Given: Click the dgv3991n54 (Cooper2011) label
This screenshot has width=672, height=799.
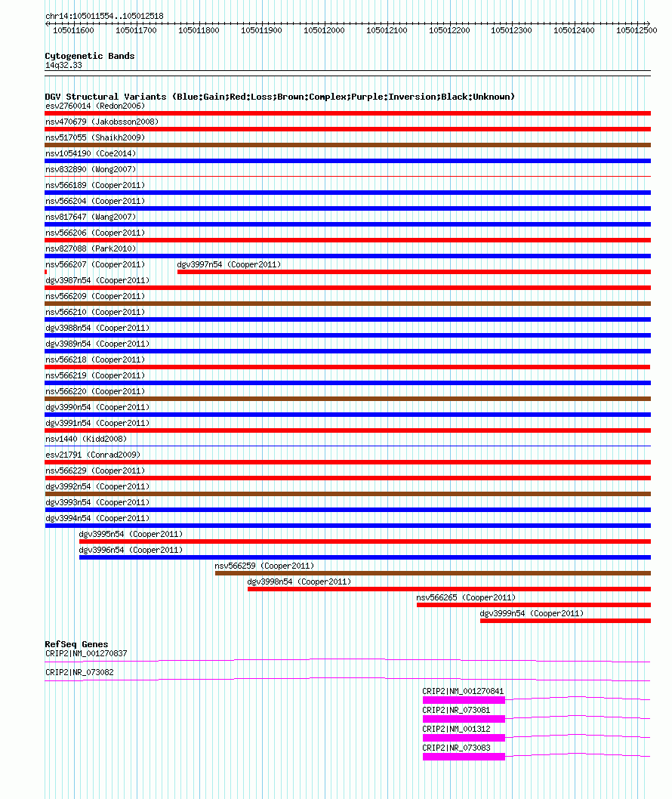Looking at the screenshot, I should pos(97,423).
